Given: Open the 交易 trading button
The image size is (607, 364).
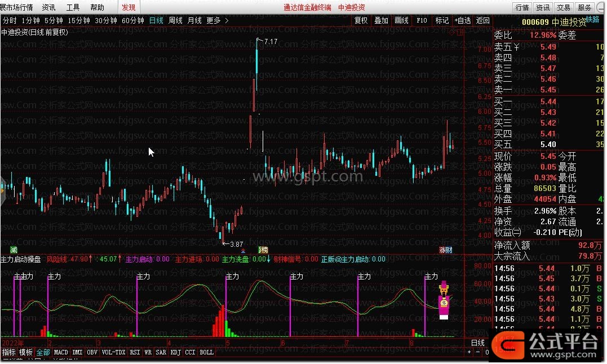Looking at the screenshot, I should coord(564,7).
